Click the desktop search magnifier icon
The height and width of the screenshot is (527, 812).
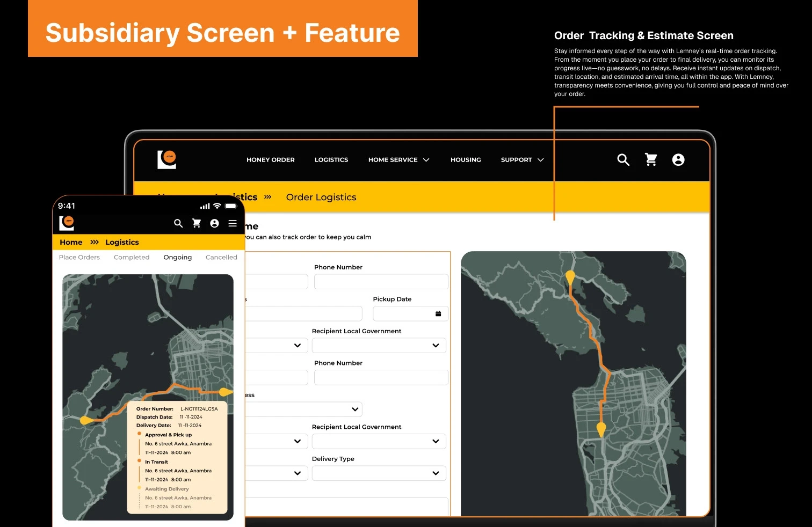[x=623, y=159]
